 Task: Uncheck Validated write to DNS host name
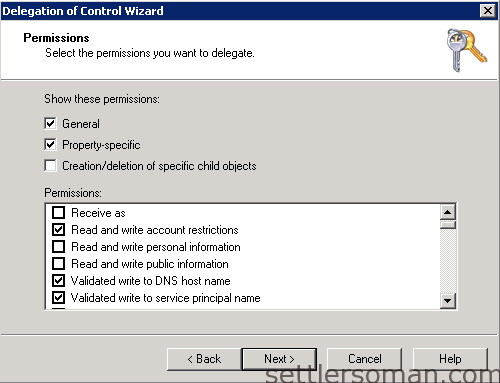point(59,281)
